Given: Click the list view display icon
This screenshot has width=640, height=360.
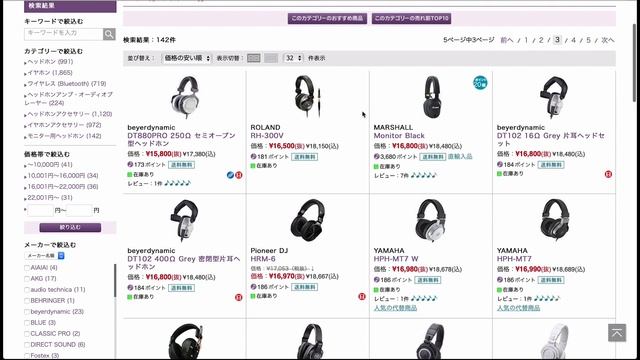Looking at the screenshot, I should (x=271, y=58).
